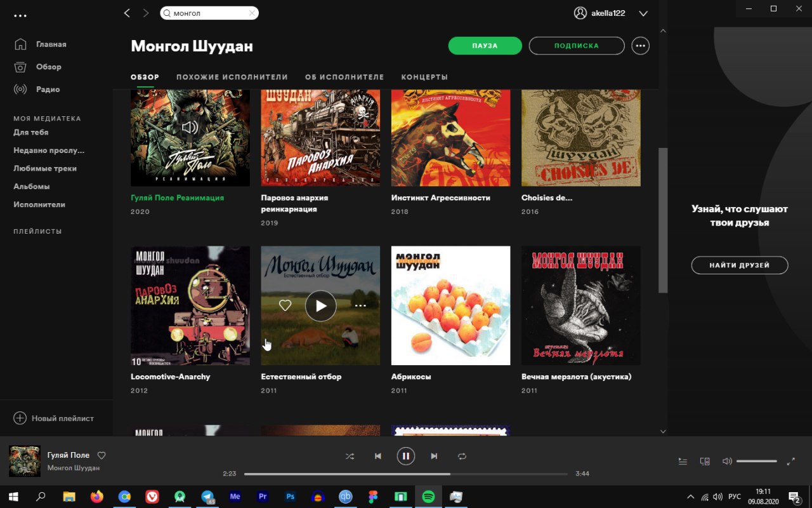Click the НАЙТИ ДРУЗЕЙ button
The width and height of the screenshot is (812, 508).
coord(740,265)
